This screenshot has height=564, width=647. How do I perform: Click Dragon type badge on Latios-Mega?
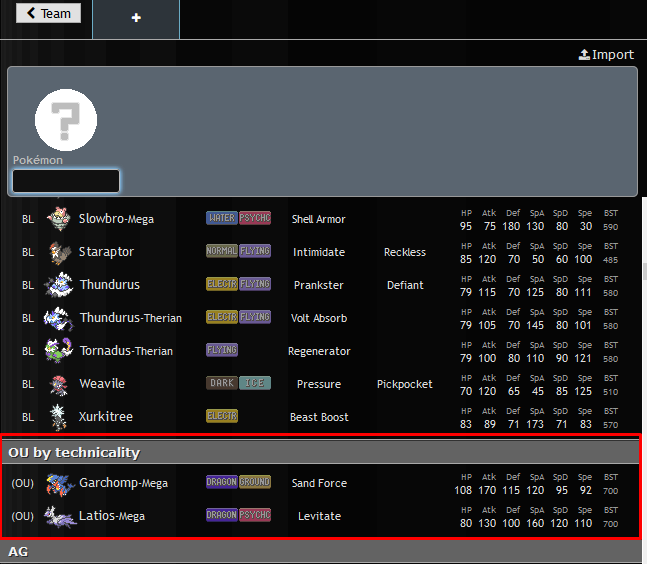click(222, 515)
